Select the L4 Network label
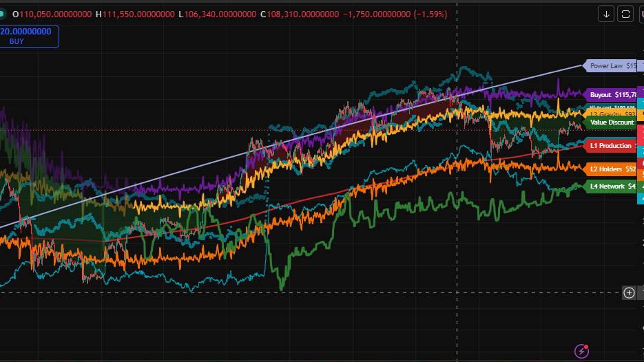The image size is (644, 362). coord(610,187)
